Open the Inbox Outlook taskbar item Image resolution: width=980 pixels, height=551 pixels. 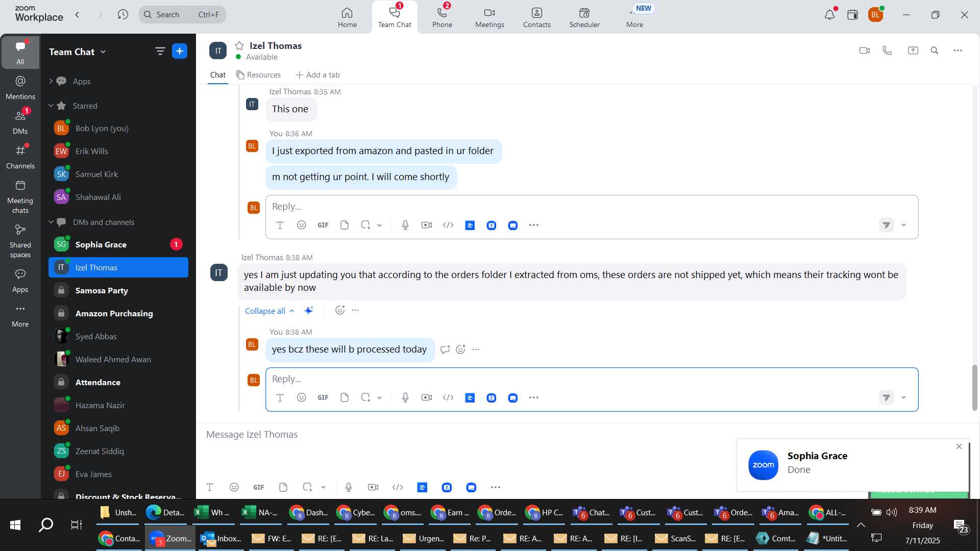[x=221, y=538]
